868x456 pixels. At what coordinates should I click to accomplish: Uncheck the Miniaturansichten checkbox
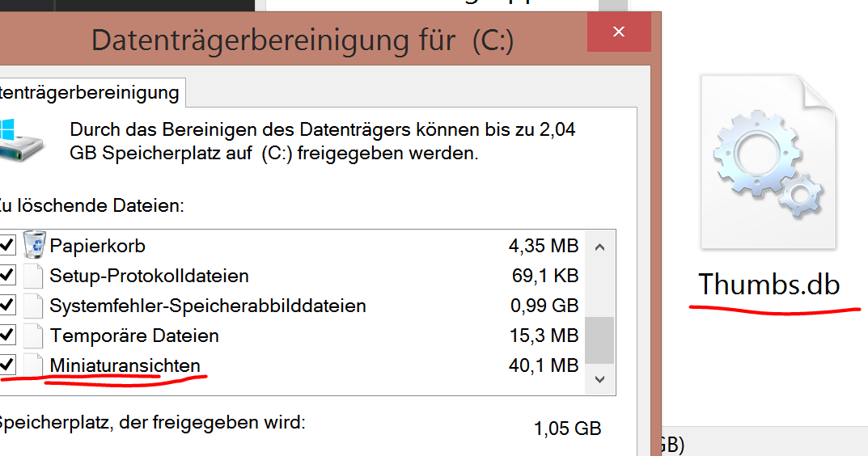[x=7, y=365]
